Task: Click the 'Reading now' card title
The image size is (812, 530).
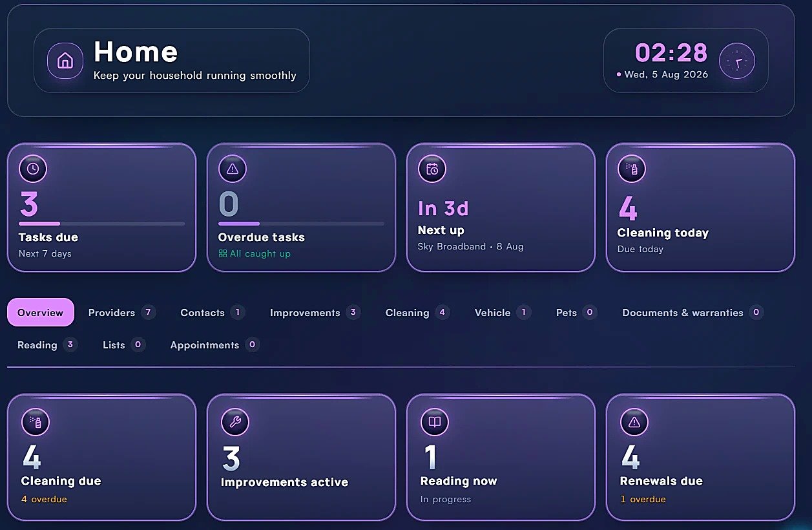Action: (459, 482)
